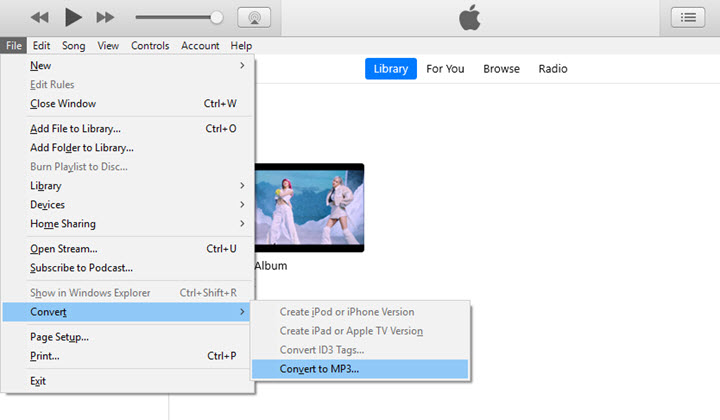Click the Previous track button

pos(39,17)
